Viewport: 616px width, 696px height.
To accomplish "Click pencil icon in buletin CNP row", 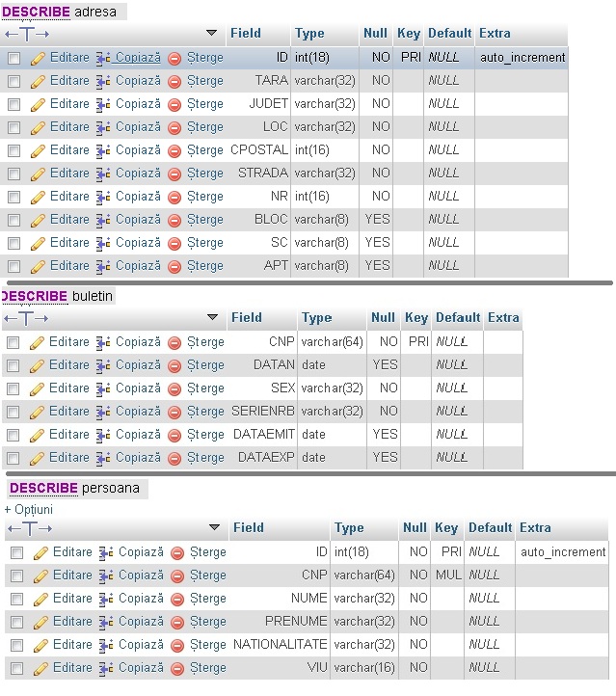I will click(37, 343).
